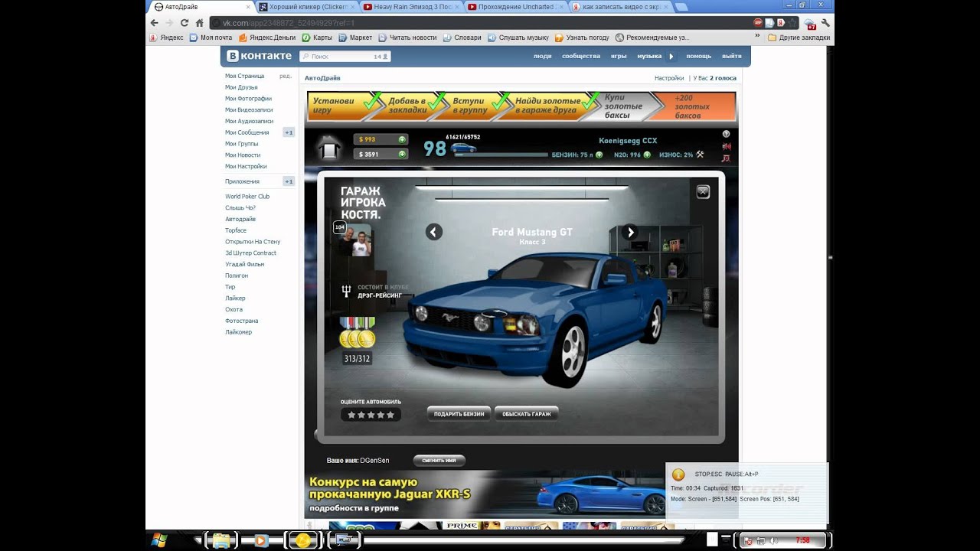The image size is (980, 551).
Task: Open игры in VK header
Action: [619, 56]
